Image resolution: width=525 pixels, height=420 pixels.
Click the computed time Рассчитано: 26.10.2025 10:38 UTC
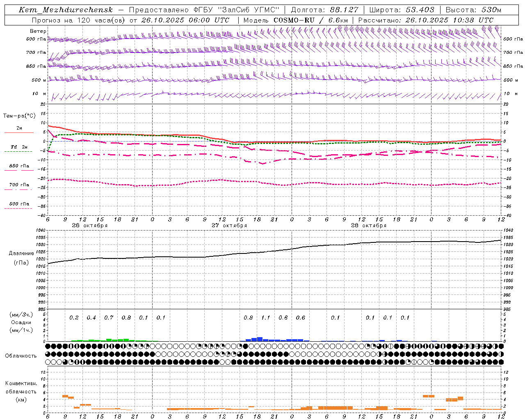pyautogui.click(x=426, y=20)
